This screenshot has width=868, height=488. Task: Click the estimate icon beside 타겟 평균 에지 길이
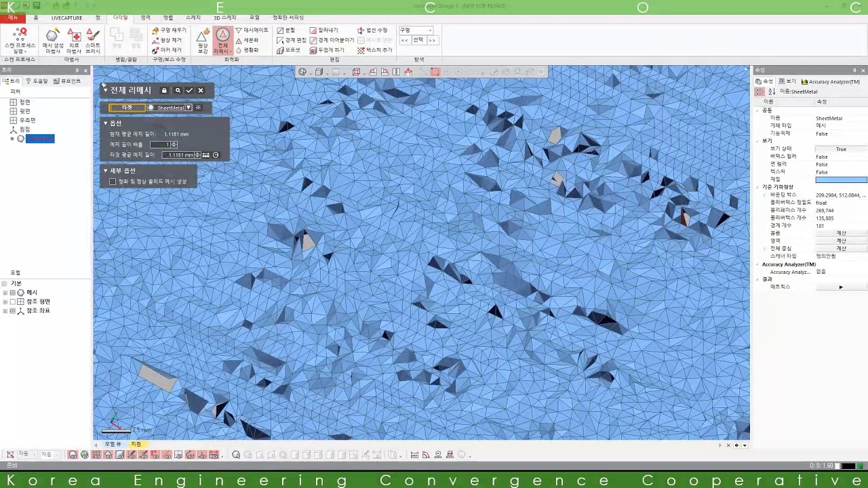pyautogui.click(x=216, y=155)
